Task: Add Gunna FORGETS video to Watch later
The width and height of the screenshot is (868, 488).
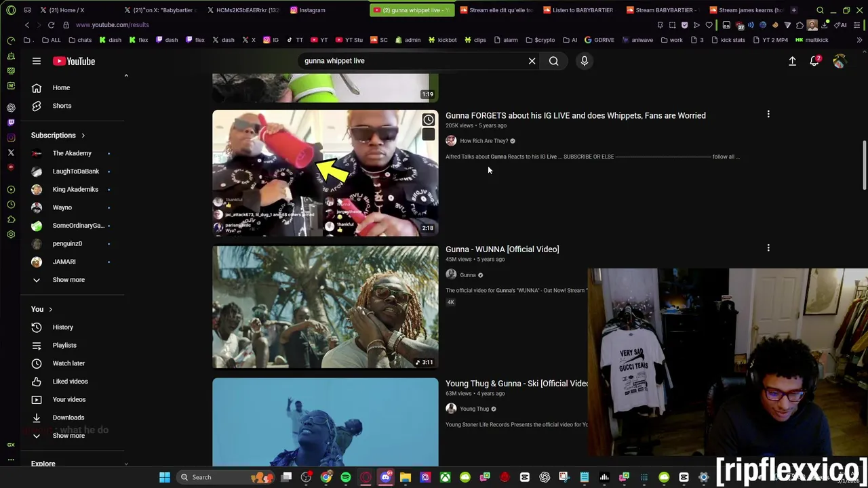Action: point(429,120)
